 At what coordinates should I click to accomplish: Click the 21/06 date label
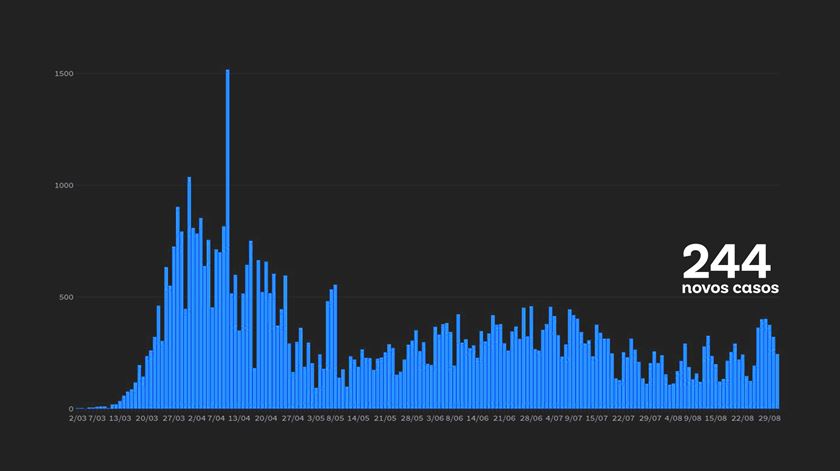[x=504, y=418]
